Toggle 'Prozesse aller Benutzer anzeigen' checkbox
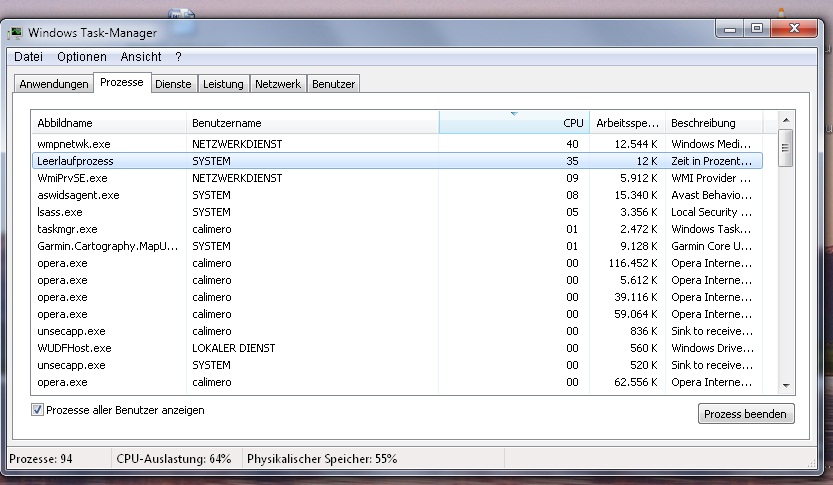Image resolution: width=833 pixels, height=485 pixels. tap(37, 410)
